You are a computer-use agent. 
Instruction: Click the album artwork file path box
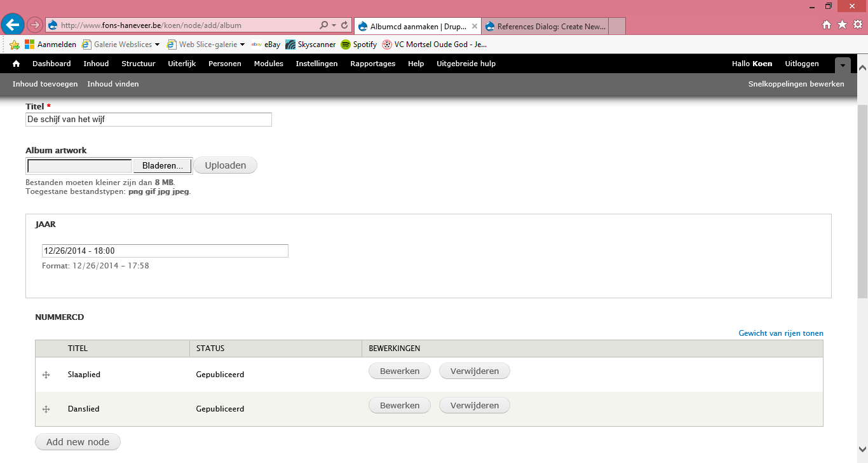pyautogui.click(x=80, y=165)
